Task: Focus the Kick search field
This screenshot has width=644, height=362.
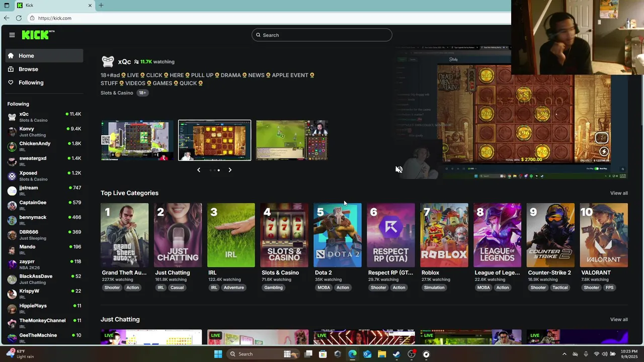Action: point(322,35)
